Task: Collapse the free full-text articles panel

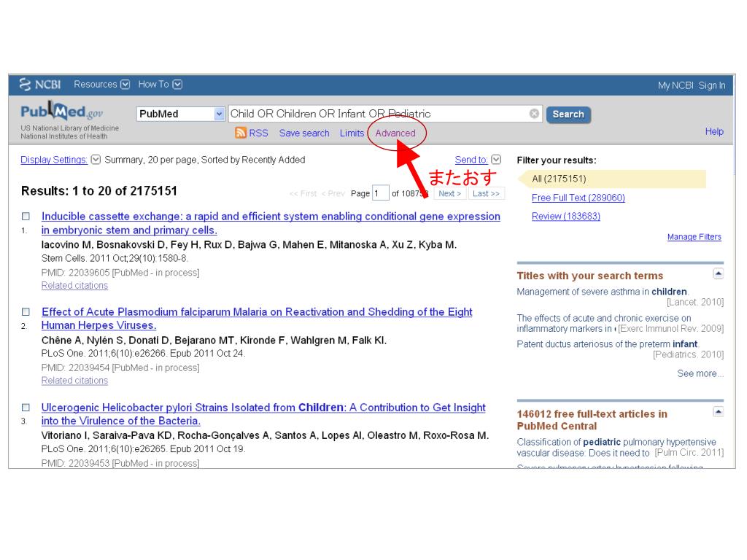Action: tap(718, 411)
